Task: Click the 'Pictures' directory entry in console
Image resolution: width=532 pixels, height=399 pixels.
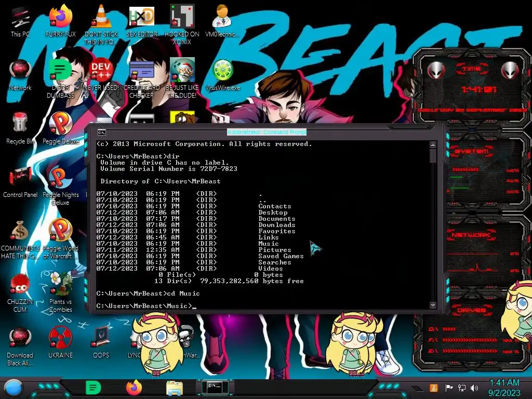Action: click(x=275, y=250)
